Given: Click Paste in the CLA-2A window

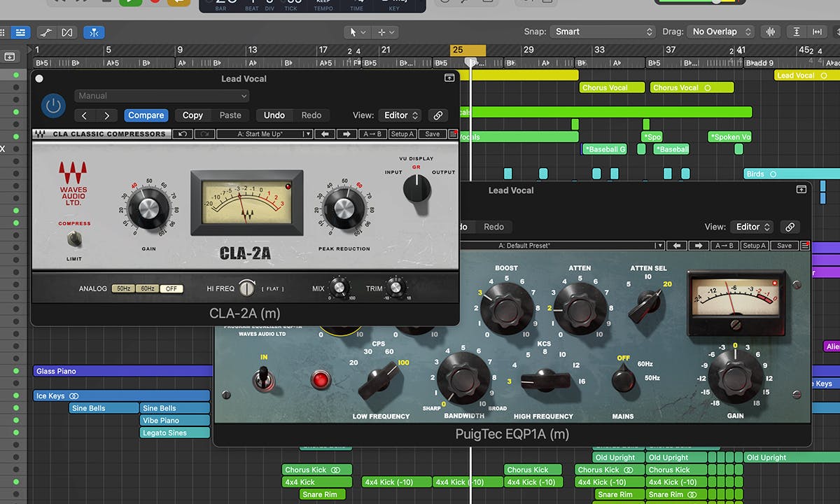Looking at the screenshot, I should tap(230, 115).
